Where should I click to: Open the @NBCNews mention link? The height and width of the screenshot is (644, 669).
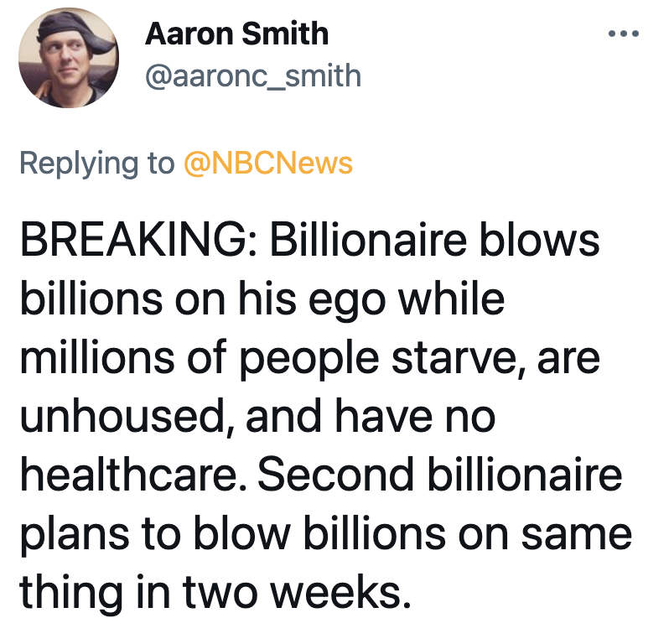pyautogui.click(x=268, y=163)
